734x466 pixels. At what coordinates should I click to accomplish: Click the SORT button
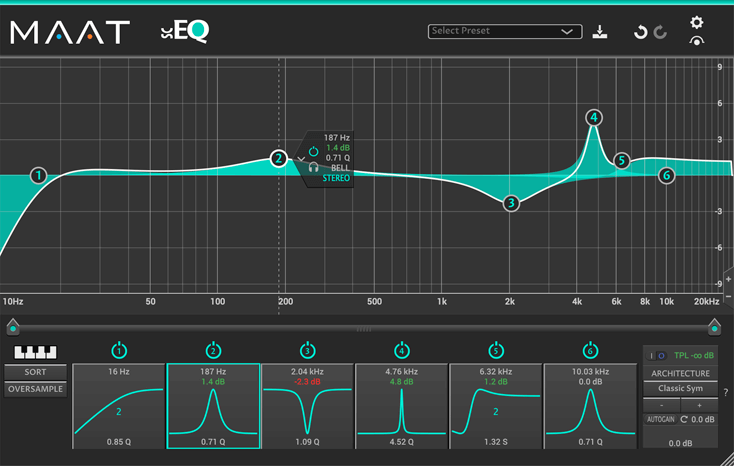click(35, 372)
